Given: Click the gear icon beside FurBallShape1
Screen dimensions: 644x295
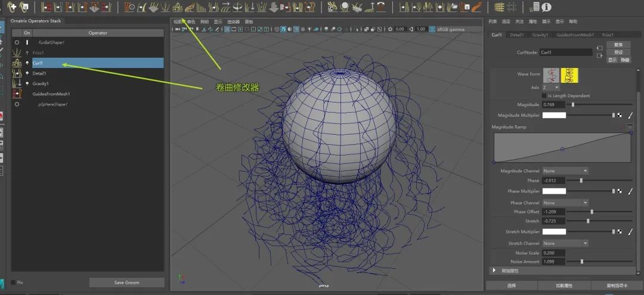Looking at the screenshot, I should tap(17, 42).
